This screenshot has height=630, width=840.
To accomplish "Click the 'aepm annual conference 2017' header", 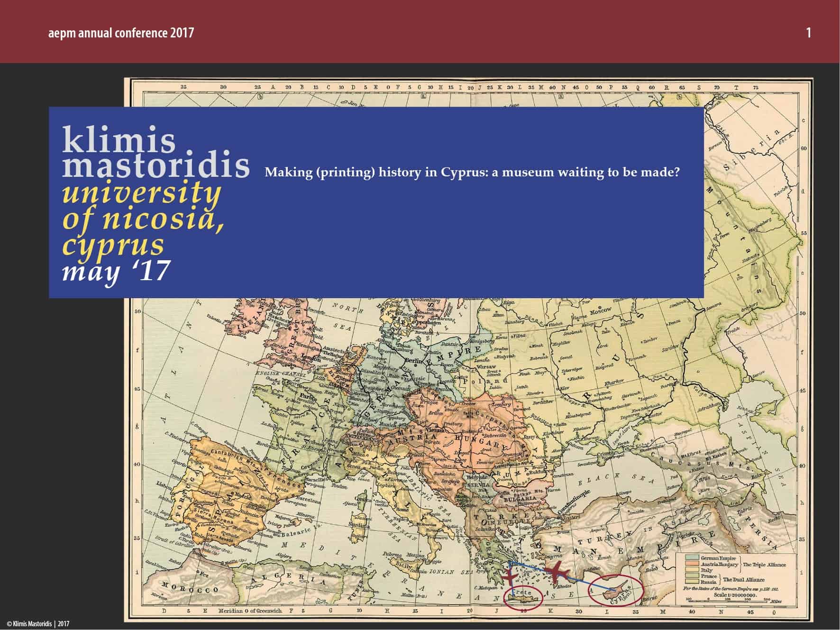I will coord(121,33).
